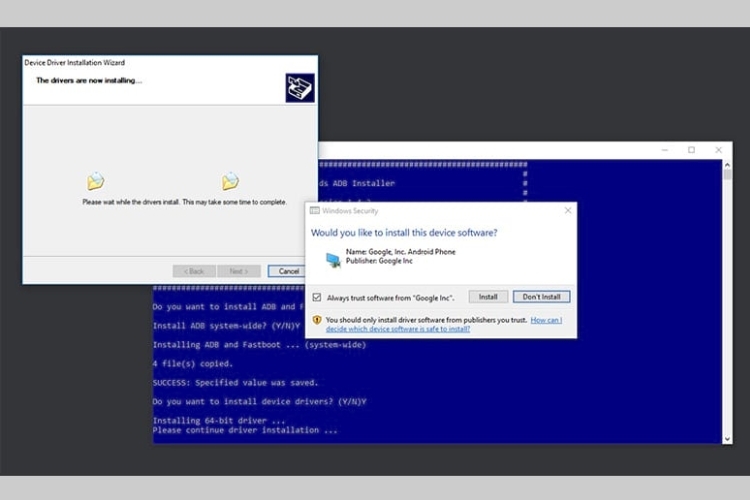750x500 pixels.
Task: Click the console vertical scrollbar thumb
Action: (x=727, y=175)
